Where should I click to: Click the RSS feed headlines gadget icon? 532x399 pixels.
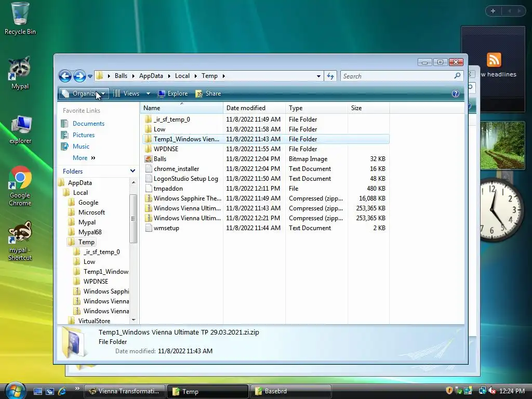click(494, 60)
